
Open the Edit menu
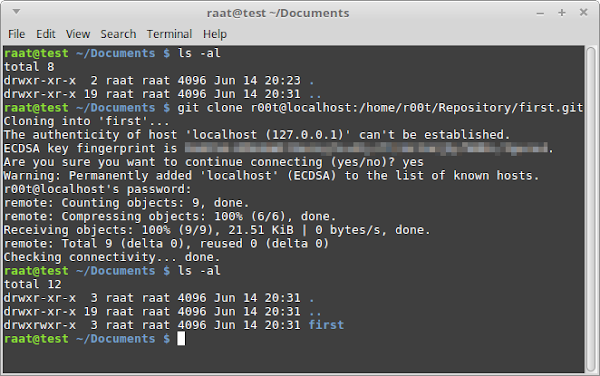46,34
